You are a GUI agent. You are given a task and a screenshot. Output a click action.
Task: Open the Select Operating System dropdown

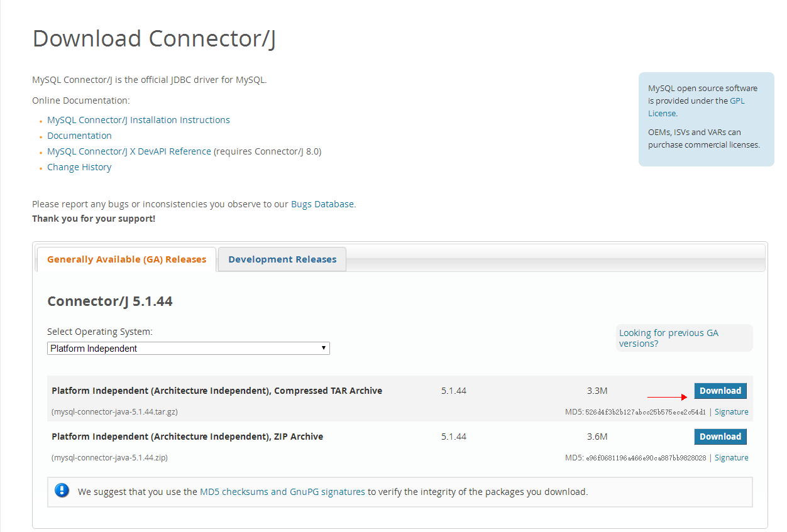point(189,348)
